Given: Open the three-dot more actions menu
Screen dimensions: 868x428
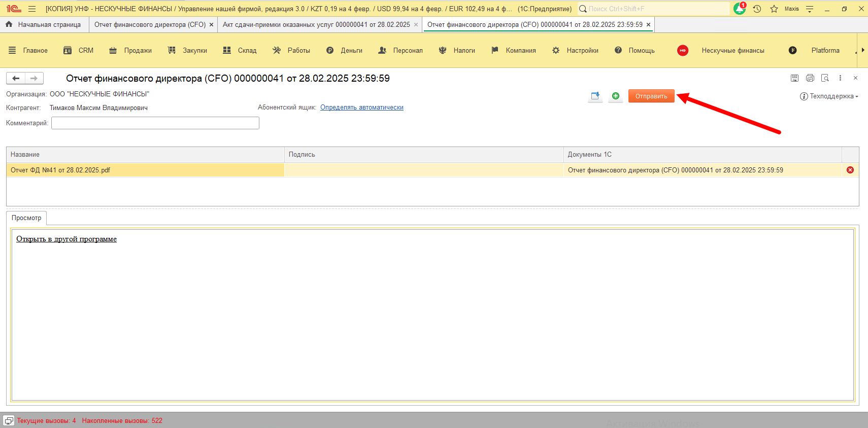Looking at the screenshot, I should click(x=841, y=78).
